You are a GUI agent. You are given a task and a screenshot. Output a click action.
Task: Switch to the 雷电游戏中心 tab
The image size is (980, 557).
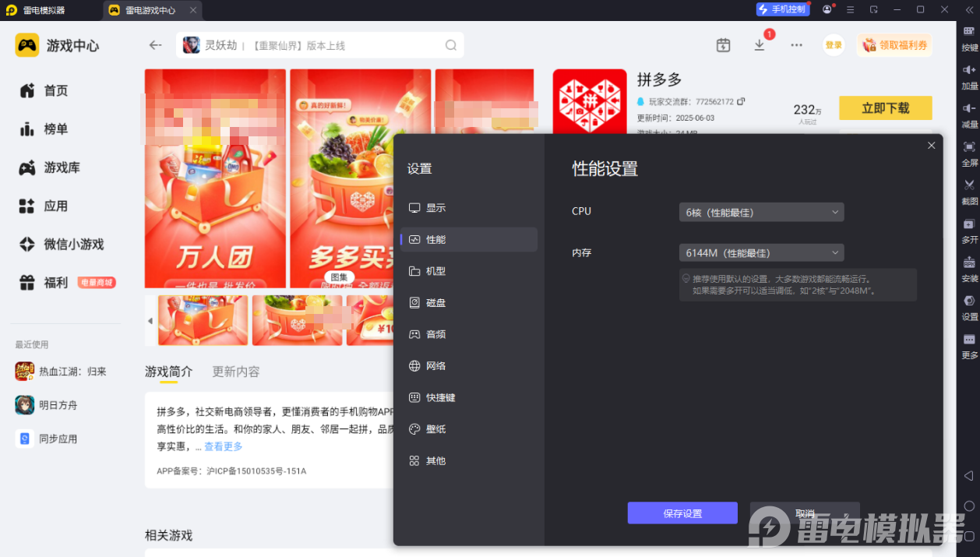[151, 10]
